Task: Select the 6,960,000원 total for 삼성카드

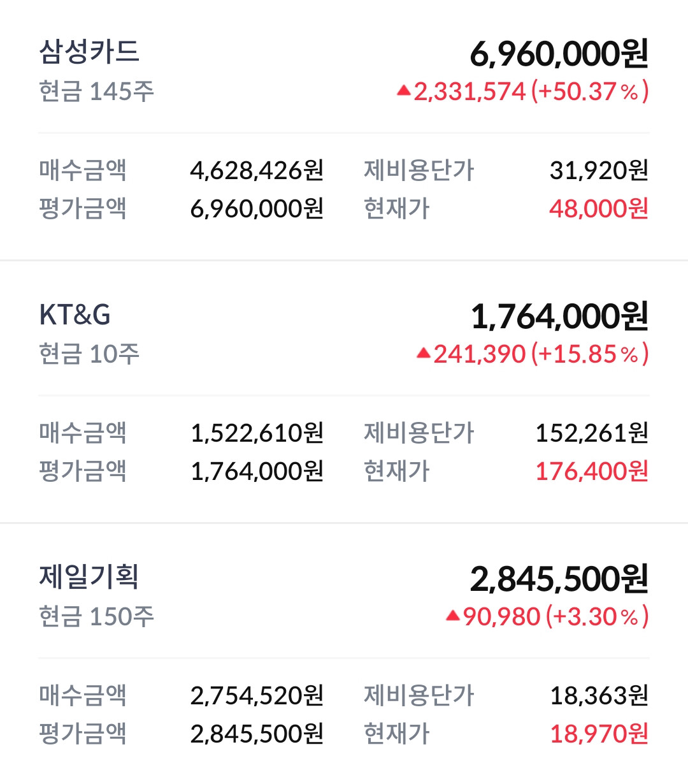Action: [x=559, y=54]
